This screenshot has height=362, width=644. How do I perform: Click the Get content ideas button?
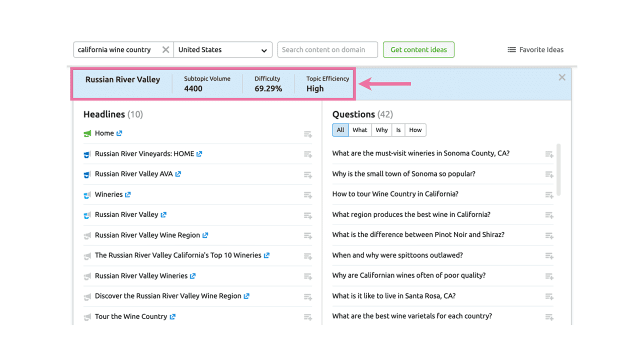coord(419,49)
